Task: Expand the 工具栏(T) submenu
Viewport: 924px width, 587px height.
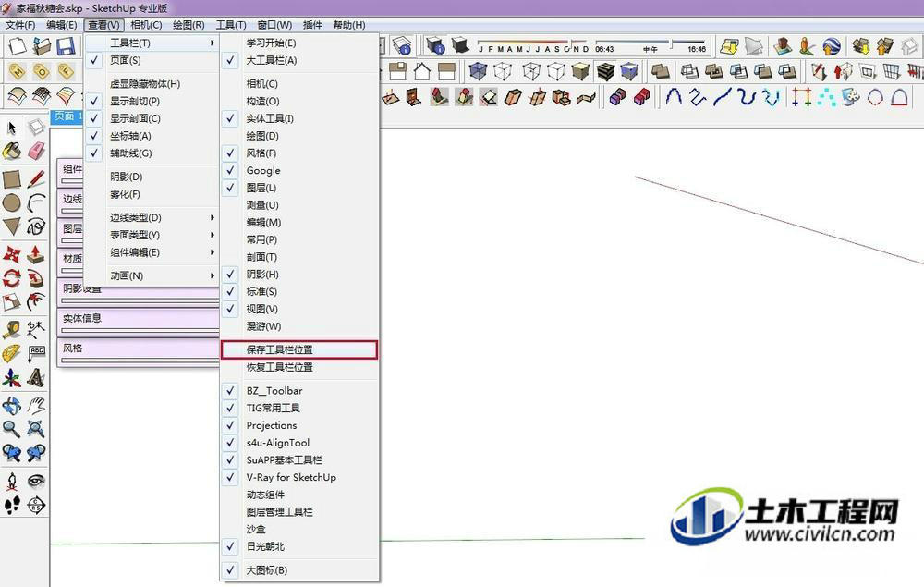Action: tap(151, 43)
